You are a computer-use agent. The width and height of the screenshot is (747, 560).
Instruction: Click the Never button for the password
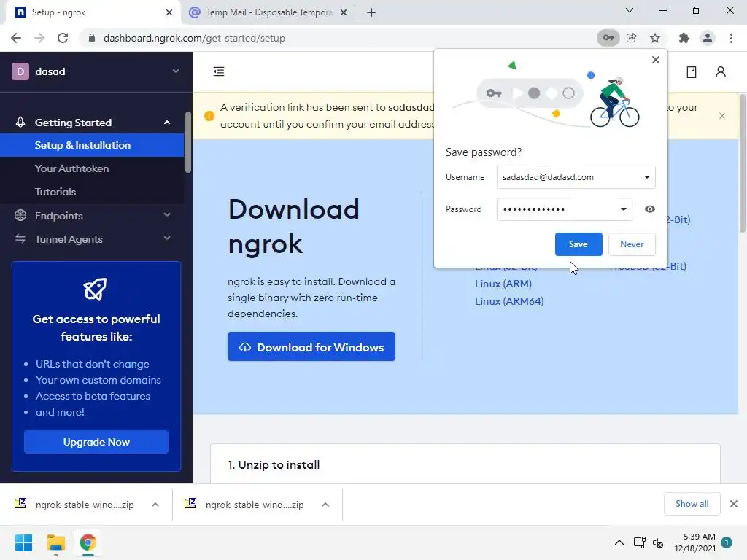click(x=632, y=244)
